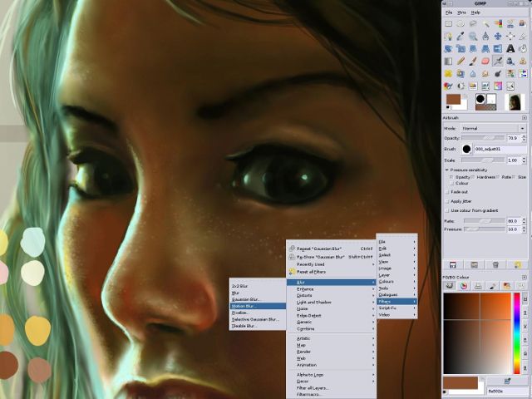Select the Text tool letter A

pyautogui.click(x=510, y=48)
